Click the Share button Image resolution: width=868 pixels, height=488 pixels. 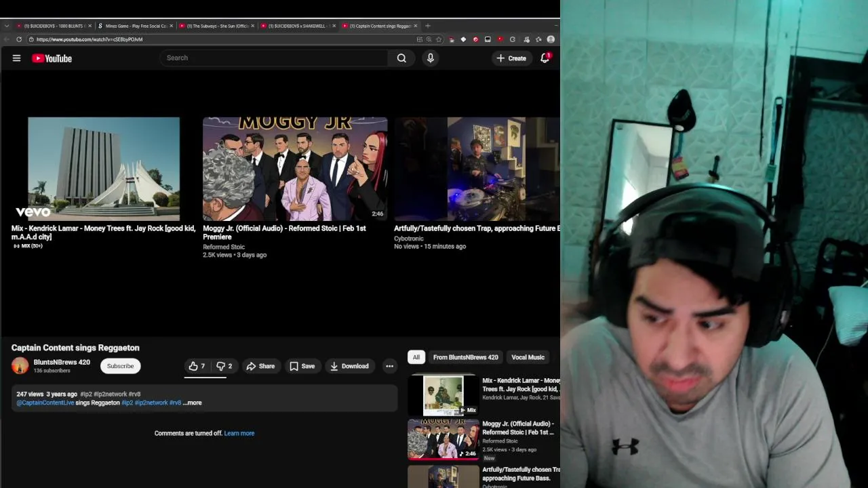point(260,366)
